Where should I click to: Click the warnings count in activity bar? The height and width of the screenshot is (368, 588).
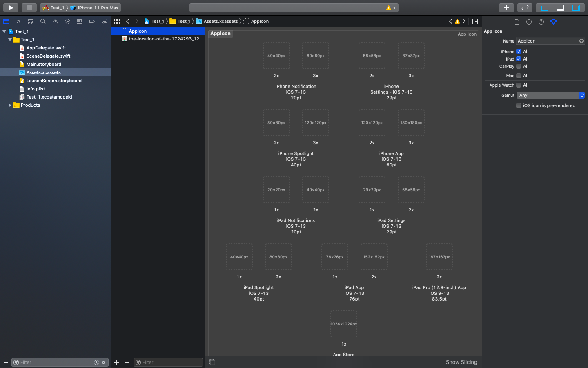(391, 8)
